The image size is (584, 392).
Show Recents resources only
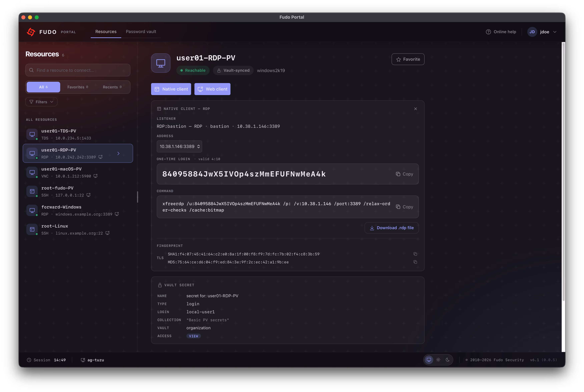pos(112,87)
